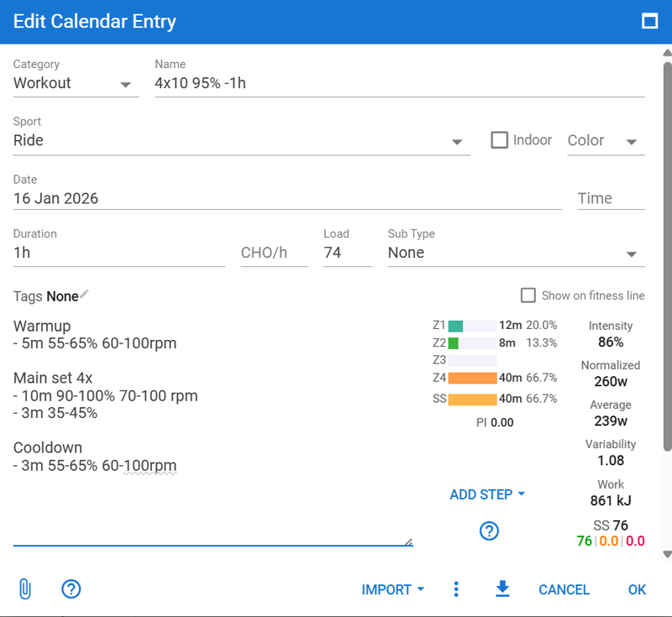Screen dimensions: 672x617
Task: Open help via bottom-left question mark icon
Action: click(x=71, y=589)
